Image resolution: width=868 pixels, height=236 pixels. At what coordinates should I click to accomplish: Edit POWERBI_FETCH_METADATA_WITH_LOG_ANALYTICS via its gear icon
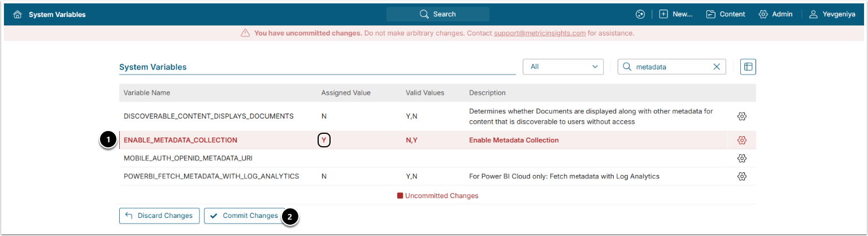pos(742,177)
